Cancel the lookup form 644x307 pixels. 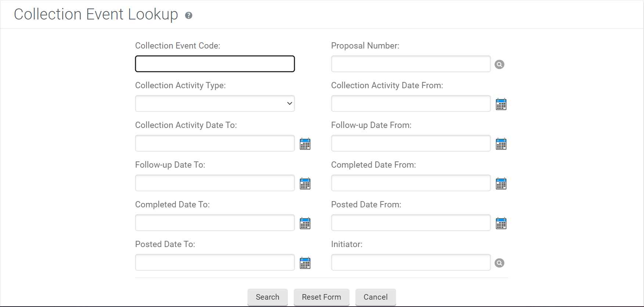click(375, 297)
